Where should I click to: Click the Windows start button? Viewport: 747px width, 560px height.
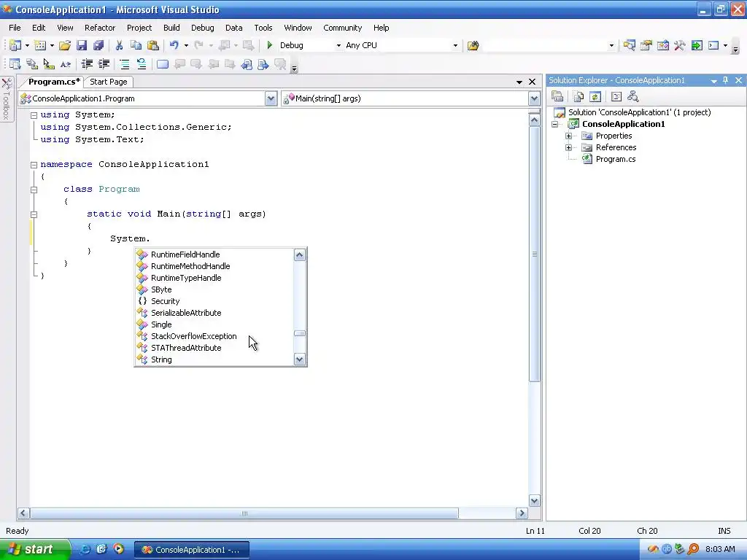(35, 550)
